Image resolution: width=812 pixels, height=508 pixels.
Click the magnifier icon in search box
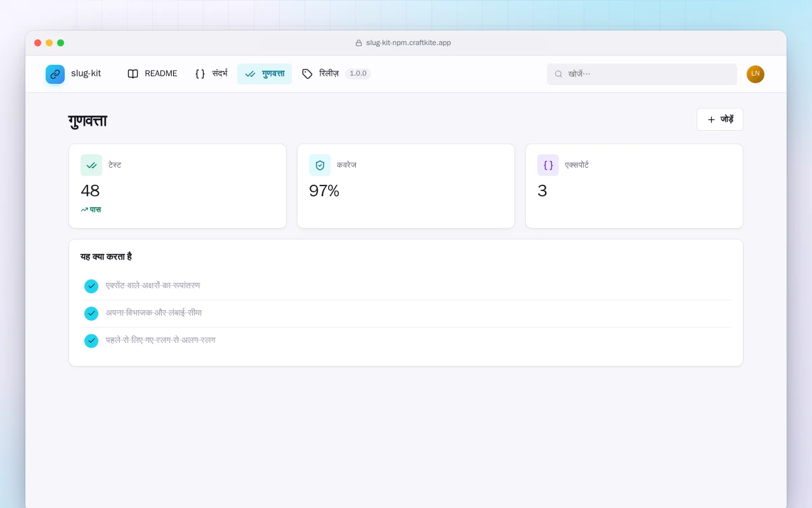(x=558, y=74)
